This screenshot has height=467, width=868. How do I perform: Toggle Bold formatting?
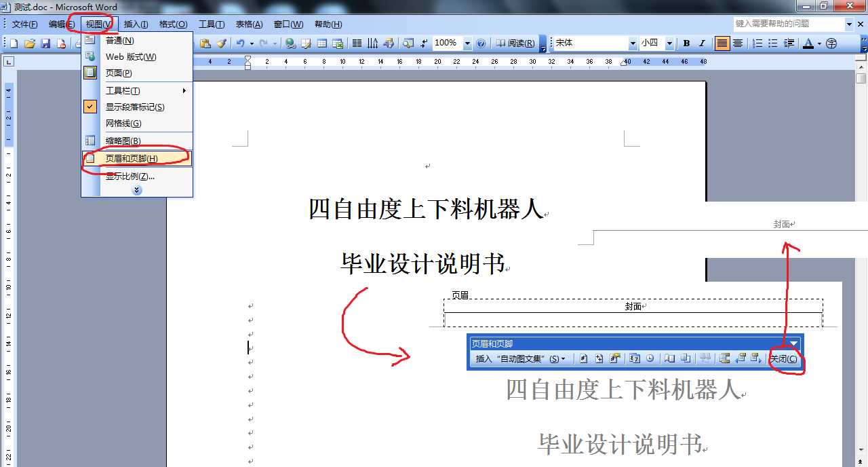(686, 43)
